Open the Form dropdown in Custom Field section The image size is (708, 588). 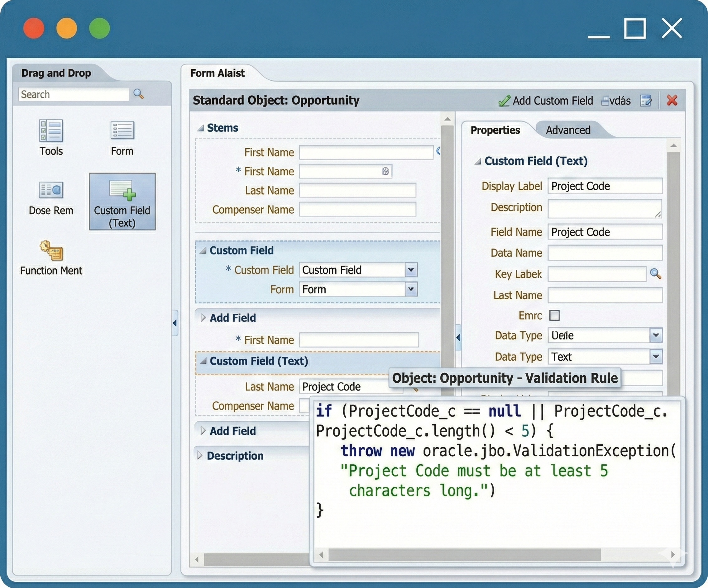pos(411,289)
